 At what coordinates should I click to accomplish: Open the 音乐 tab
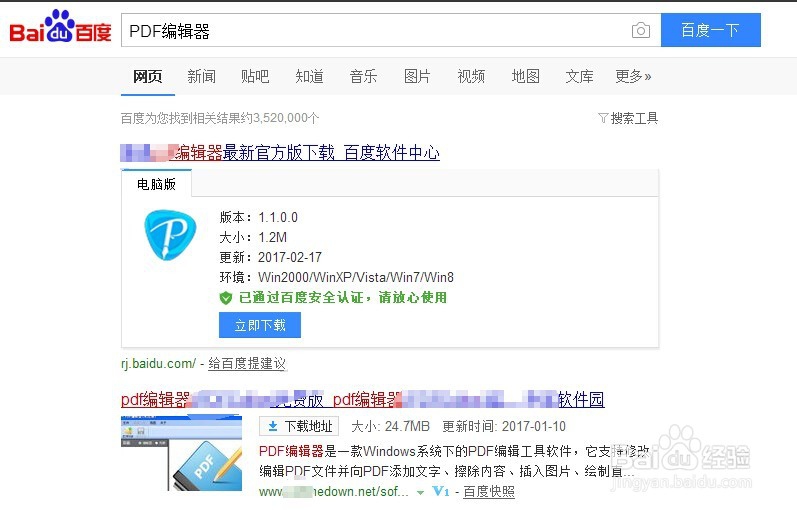[x=363, y=77]
